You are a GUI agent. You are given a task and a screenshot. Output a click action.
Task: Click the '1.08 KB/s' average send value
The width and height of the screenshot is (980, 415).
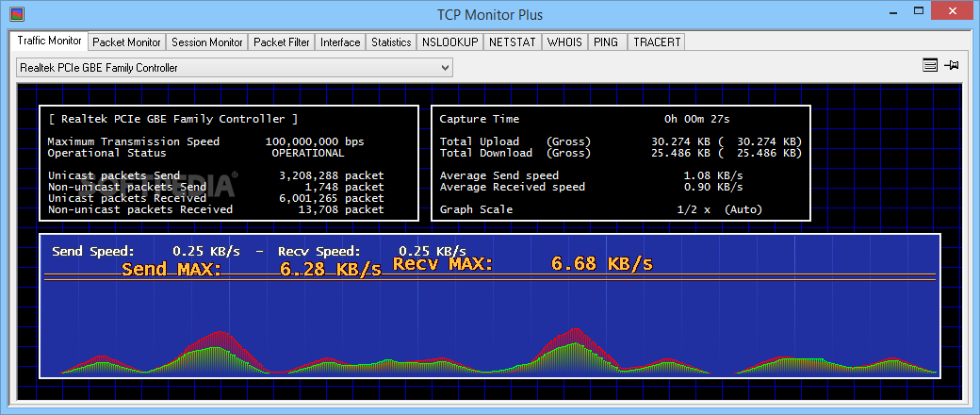[713, 175]
